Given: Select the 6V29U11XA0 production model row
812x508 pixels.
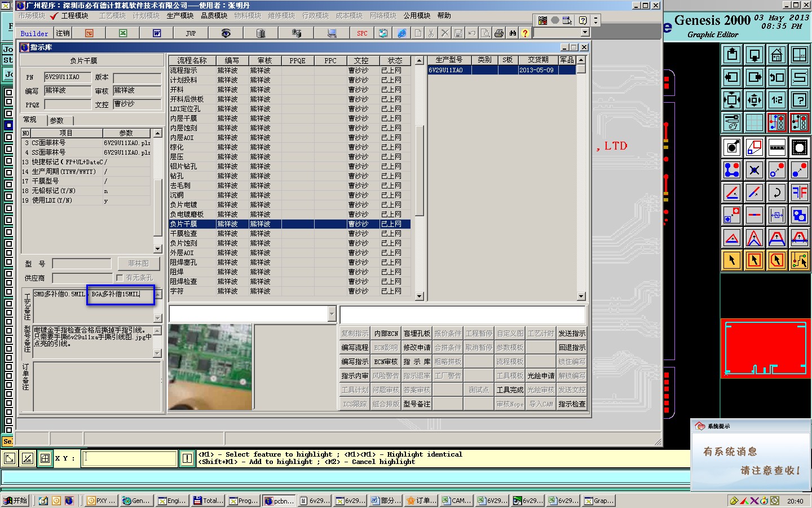Looking at the screenshot, I should pos(502,70).
